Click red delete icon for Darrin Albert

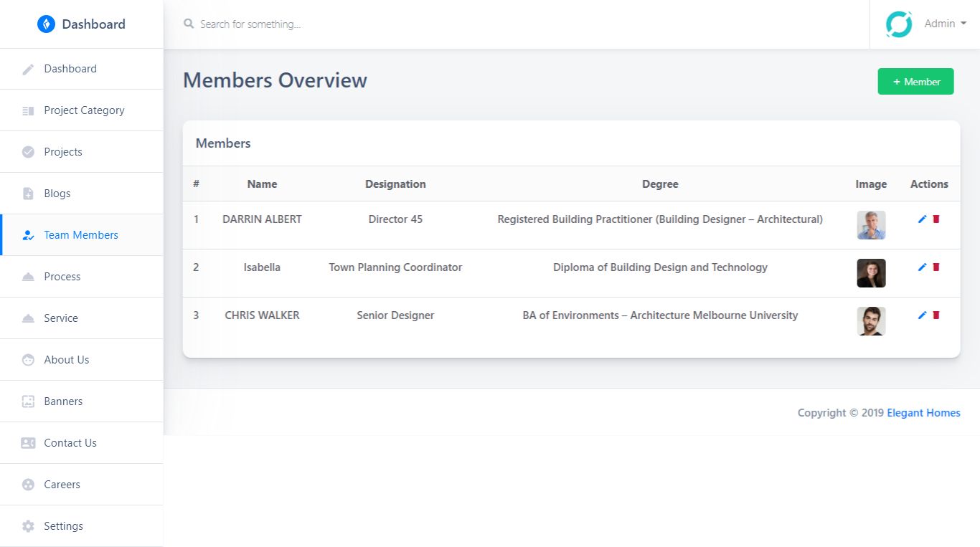936,219
